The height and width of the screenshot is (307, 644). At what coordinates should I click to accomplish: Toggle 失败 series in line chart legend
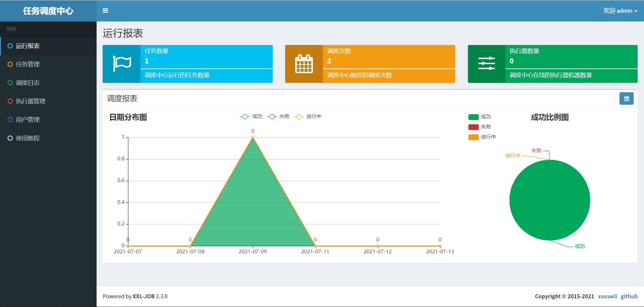pyautogui.click(x=278, y=116)
